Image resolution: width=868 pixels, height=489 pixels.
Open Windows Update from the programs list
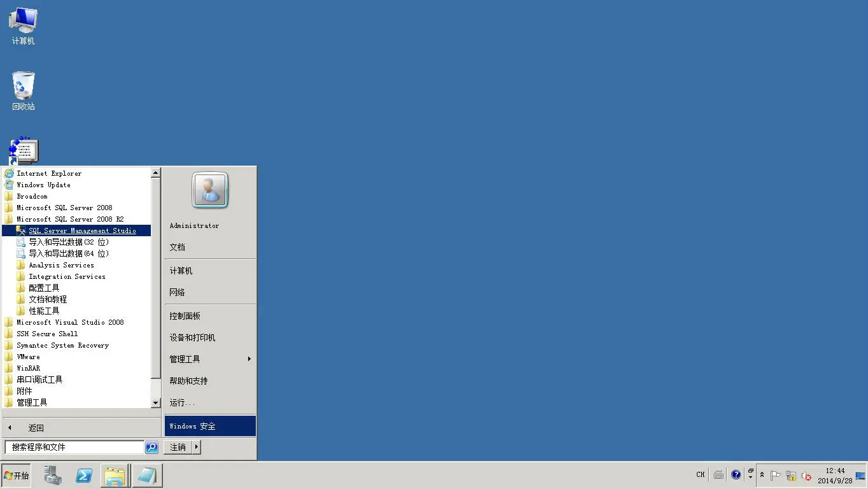click(x=76, y=185)
